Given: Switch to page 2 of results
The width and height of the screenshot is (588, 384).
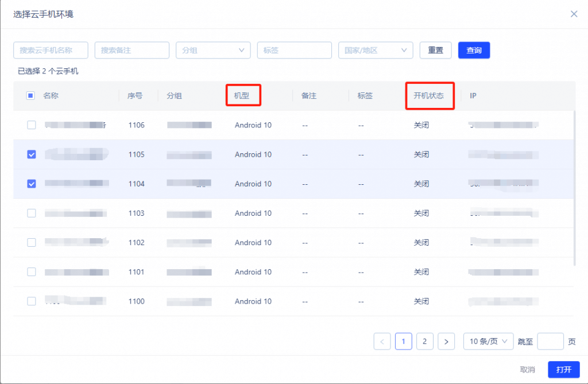Looking at the screenshot, I should 424,342.
